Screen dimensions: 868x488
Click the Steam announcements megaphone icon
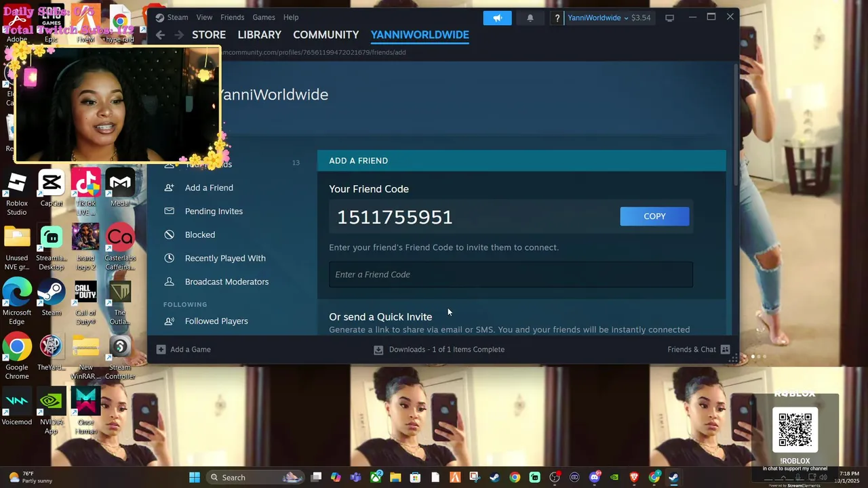[x=497, y=18]
